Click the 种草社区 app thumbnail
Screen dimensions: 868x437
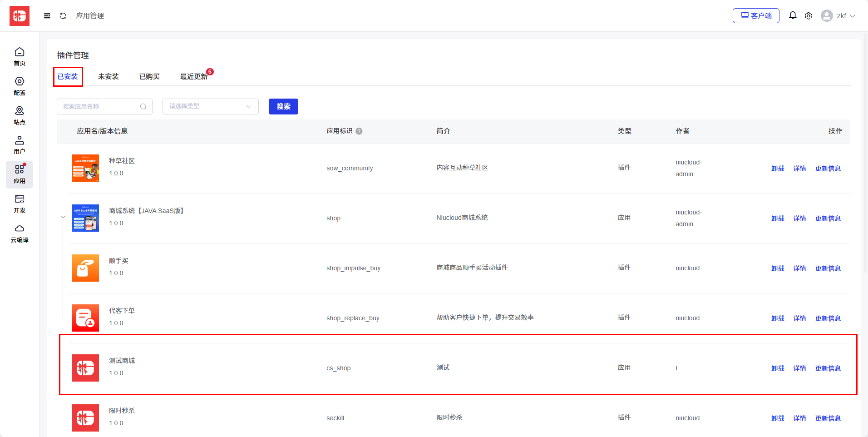tap(85, 168)
